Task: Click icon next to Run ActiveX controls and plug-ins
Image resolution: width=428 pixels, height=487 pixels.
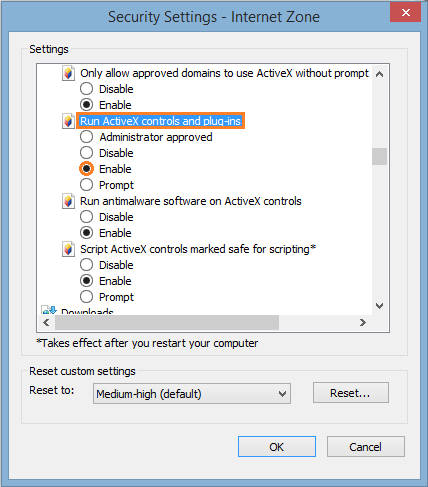Action: (68, 121)
